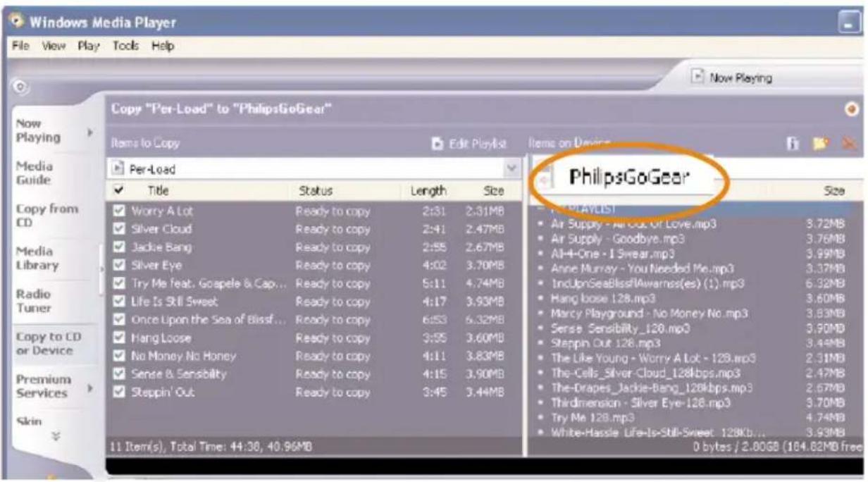868x482 pixels.
Task: Click the 11 Item(s) Total Time status text
Action: coord(213,447)
